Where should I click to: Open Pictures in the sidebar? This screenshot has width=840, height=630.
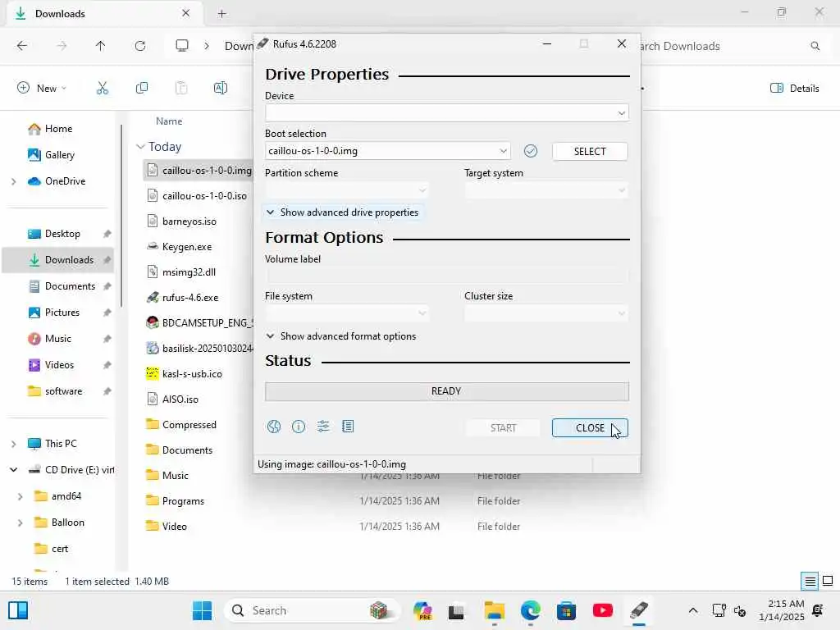(62, 313)
